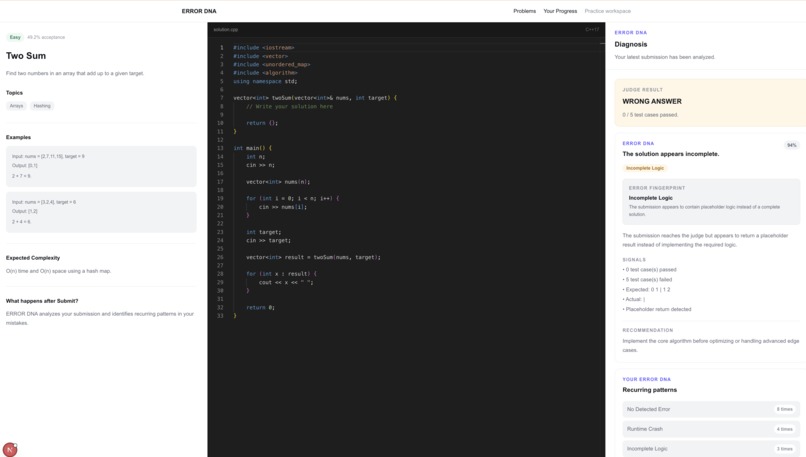Click the Diagnosis panel heading

tap(631, 44)
